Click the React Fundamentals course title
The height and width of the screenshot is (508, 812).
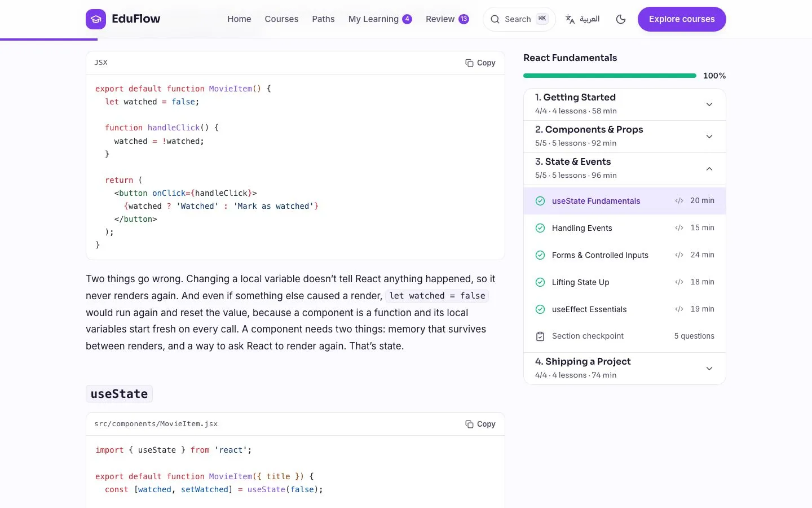[570, 58]
